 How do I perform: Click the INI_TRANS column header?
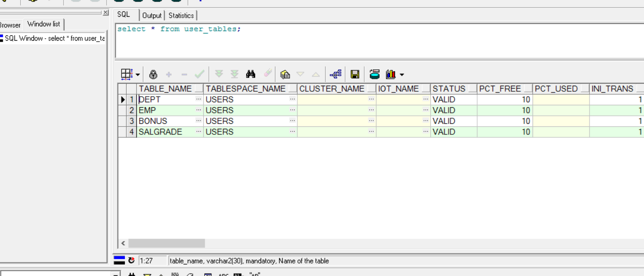[x=617, y=88]
